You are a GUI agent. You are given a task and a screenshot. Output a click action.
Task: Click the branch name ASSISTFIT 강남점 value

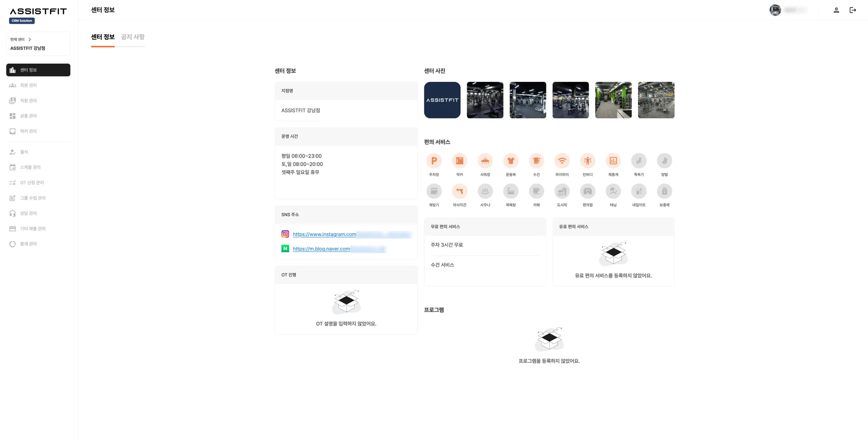tap(300, 110)
